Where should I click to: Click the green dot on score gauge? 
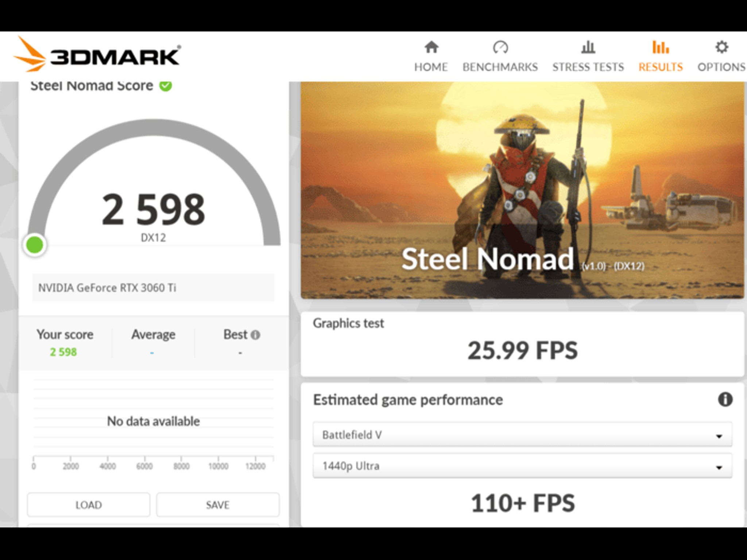(x=35, y=245)
